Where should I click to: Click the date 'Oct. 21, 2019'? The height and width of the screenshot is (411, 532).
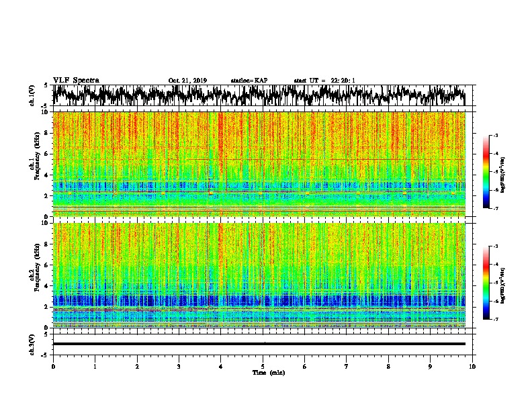(x=187, y=81)
